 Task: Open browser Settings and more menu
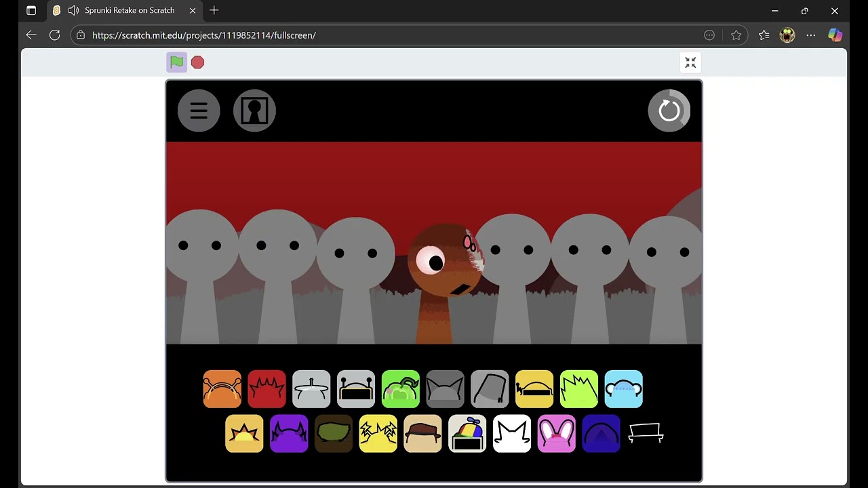[x=811, y=35]
